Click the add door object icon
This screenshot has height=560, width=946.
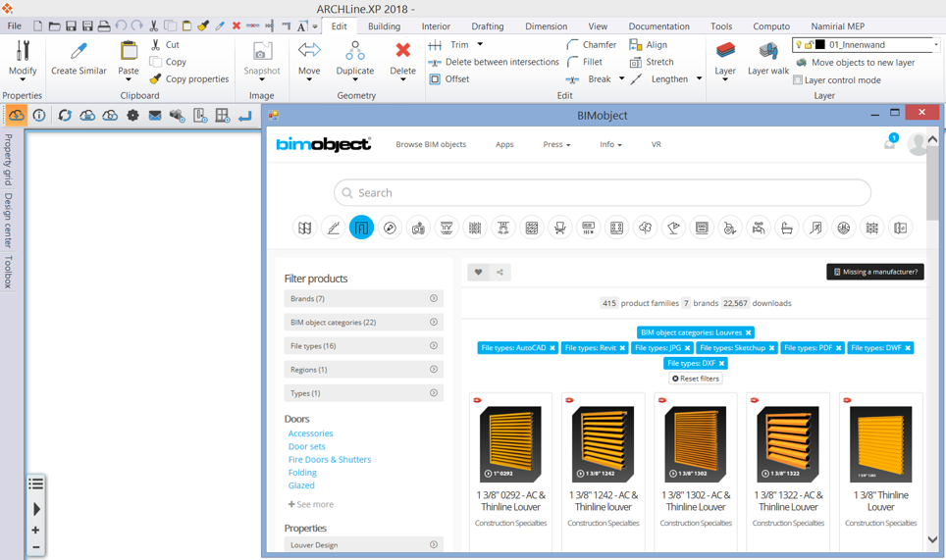coord(200,115)
